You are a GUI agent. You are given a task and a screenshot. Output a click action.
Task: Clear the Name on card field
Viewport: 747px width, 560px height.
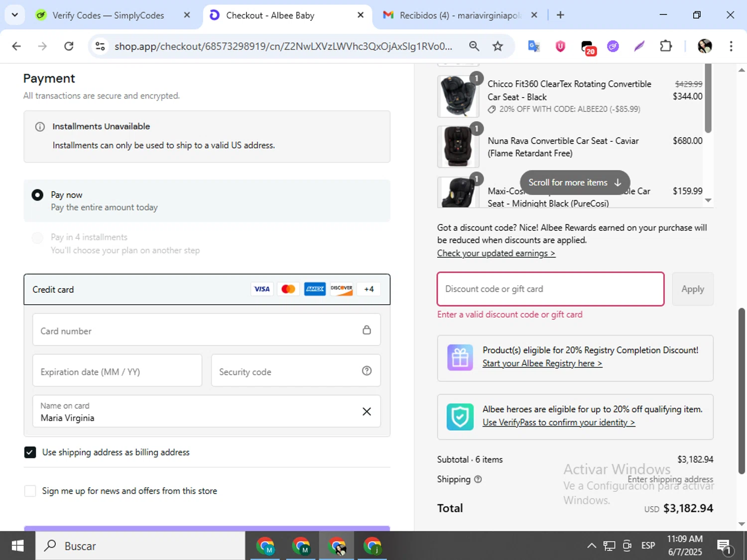pos(367,412)
